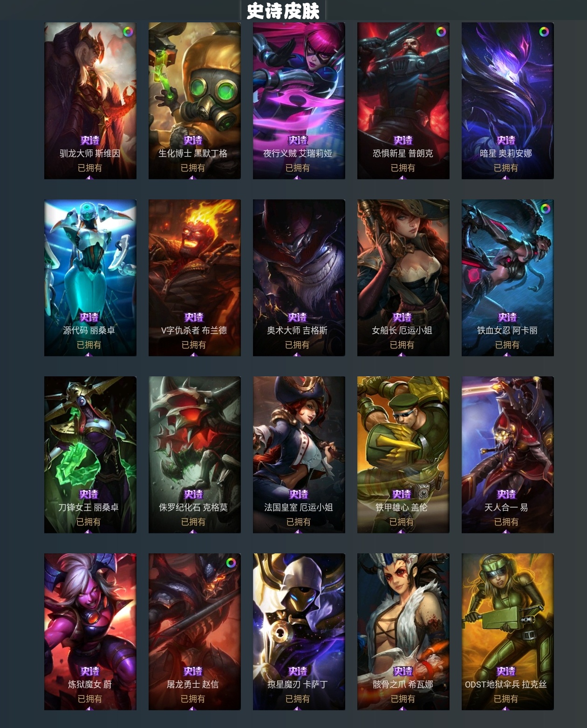Viewport: 587px width, 728px height.
Task: Click chroma icon on 屠龙勇士 赵信 card
Action: (231, 563)
